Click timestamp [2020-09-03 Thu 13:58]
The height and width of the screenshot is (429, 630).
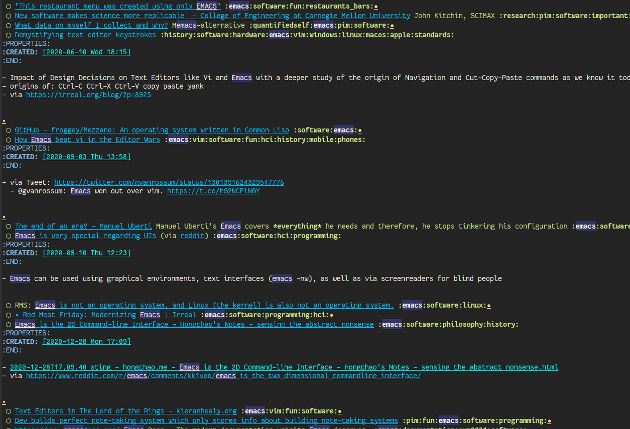point(86,156)
